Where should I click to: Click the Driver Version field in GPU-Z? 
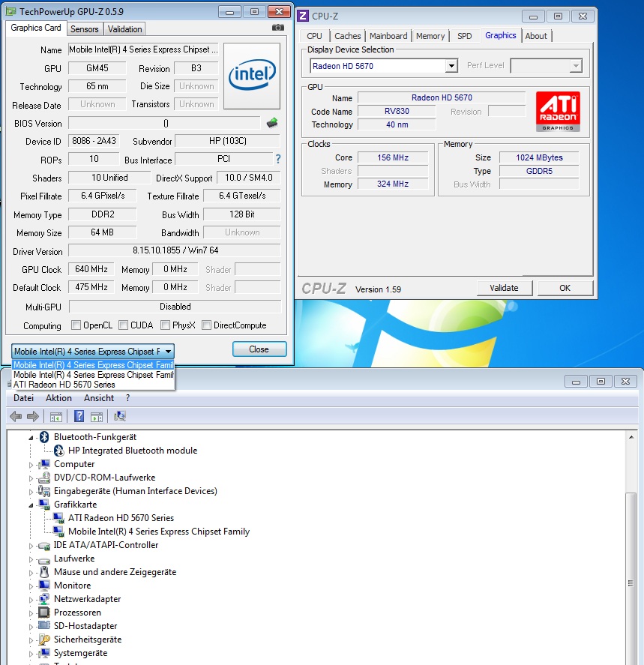click(x=175, y=250)
